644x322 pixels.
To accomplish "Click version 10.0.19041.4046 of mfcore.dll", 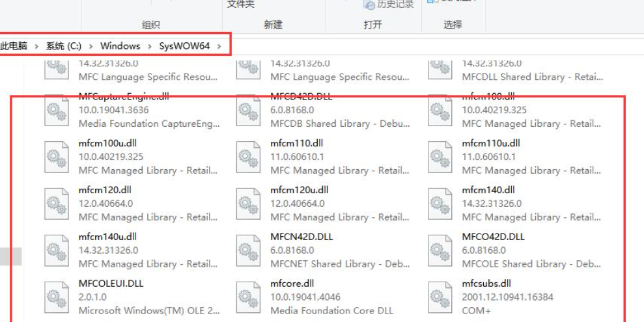I will pyautogui.click(x=305, y=297).
